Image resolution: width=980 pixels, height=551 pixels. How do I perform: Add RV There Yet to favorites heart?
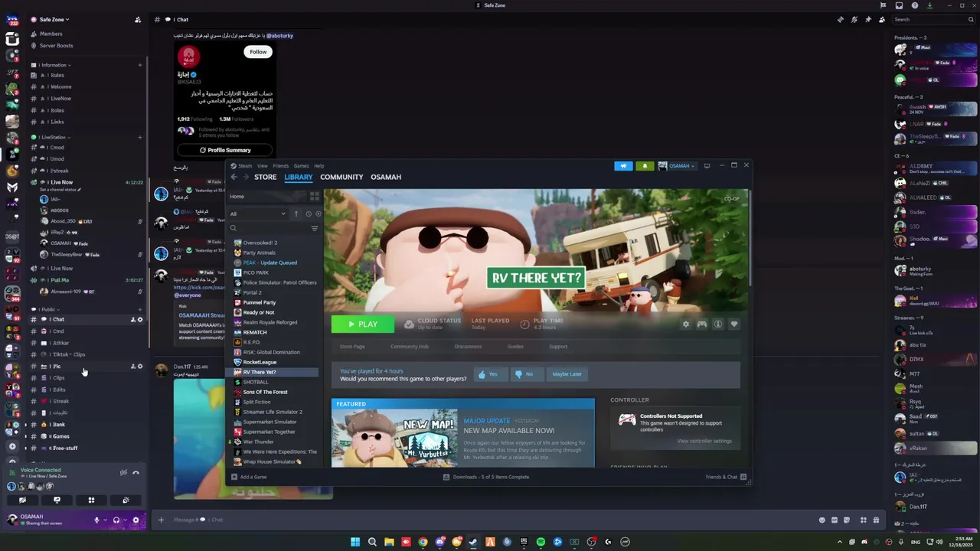coord(734,324)
